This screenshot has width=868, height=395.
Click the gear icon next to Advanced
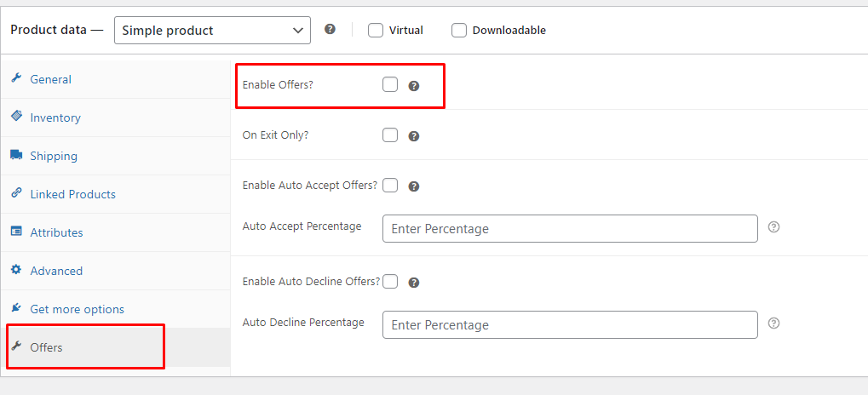tap(16, 269)
